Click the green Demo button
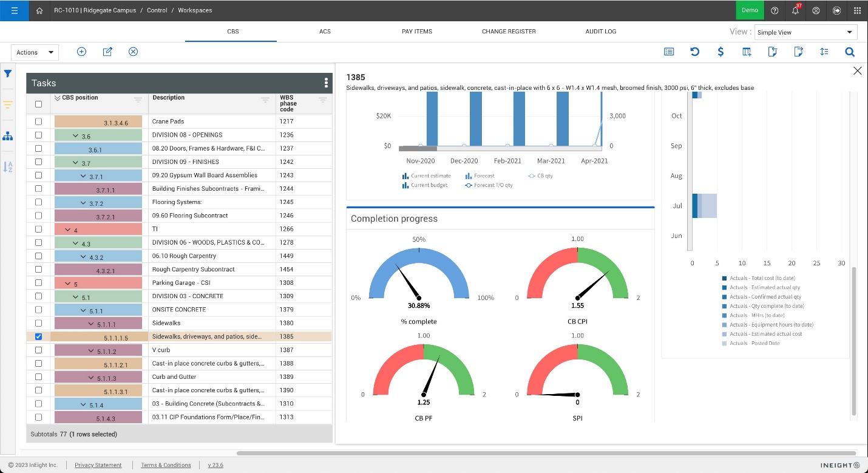Viewport: 868px width, 473px height. click(750, 10)
